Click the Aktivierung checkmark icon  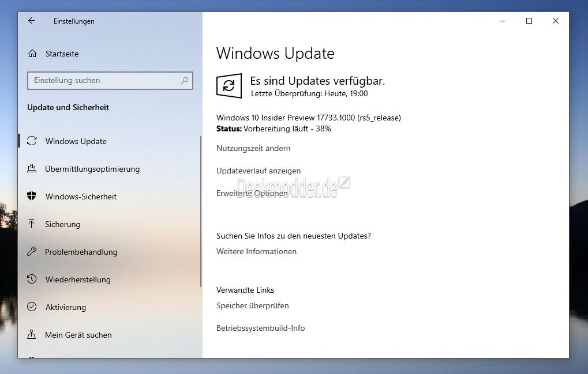tap(32, 307)
